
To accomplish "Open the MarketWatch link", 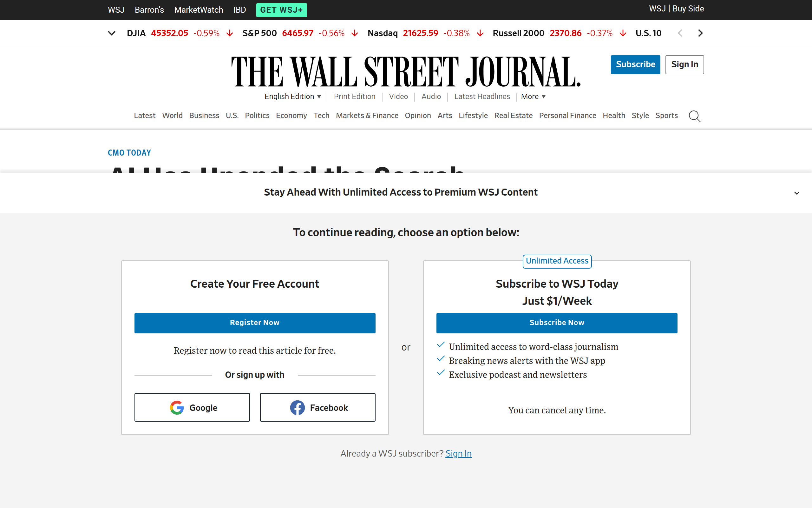I will (199, 10).
